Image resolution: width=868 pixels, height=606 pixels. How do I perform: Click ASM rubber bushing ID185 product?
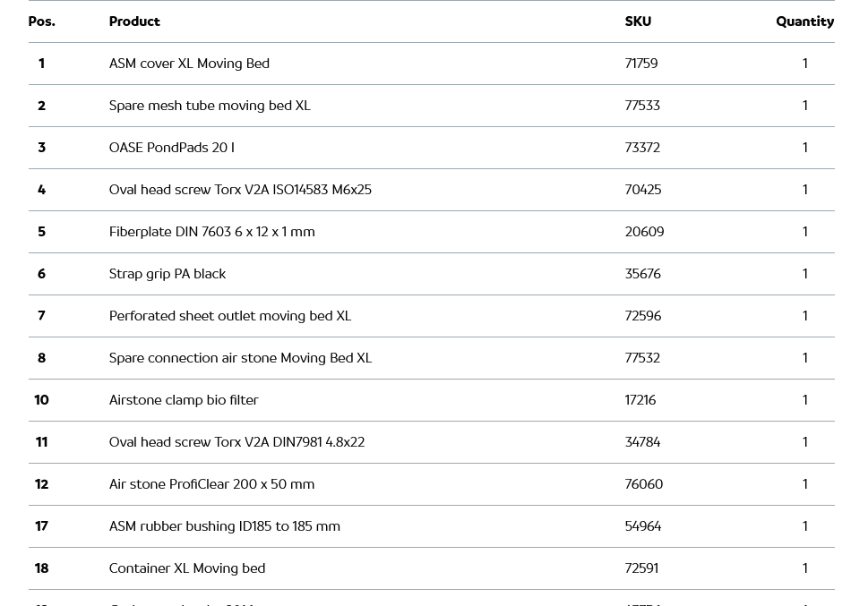(x=224, y=526)
